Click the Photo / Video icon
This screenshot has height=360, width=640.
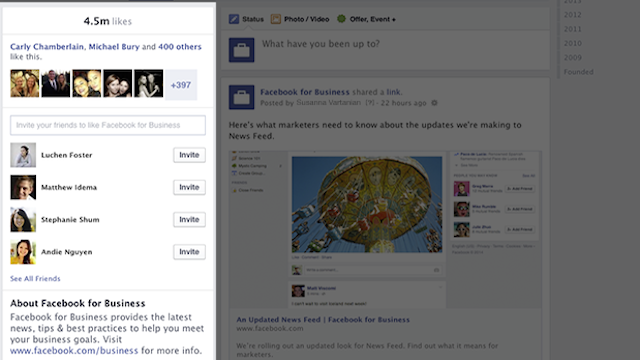click(276, 19)
